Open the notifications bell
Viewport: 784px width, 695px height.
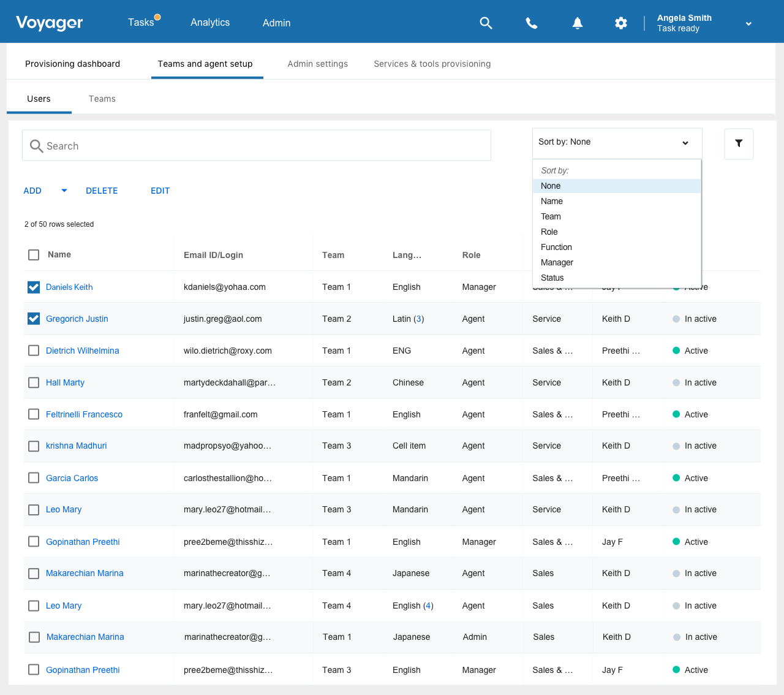(x=577, y=23)
